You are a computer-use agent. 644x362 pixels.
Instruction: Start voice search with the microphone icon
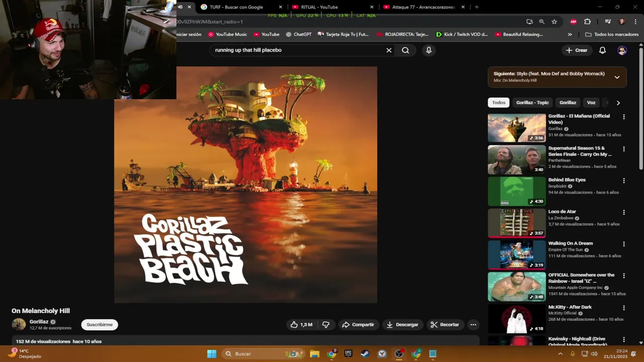click(x=429, y=50)
